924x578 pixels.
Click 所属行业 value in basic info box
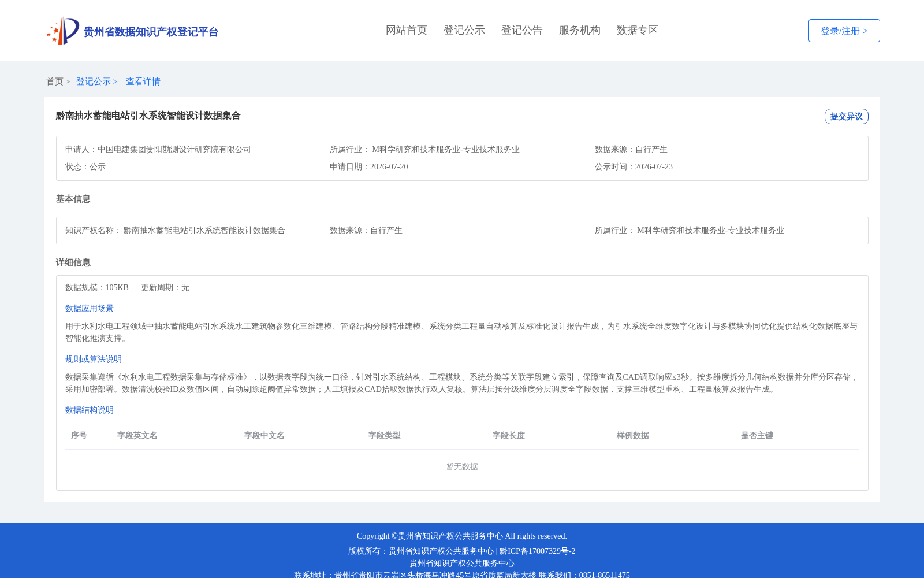710,230
